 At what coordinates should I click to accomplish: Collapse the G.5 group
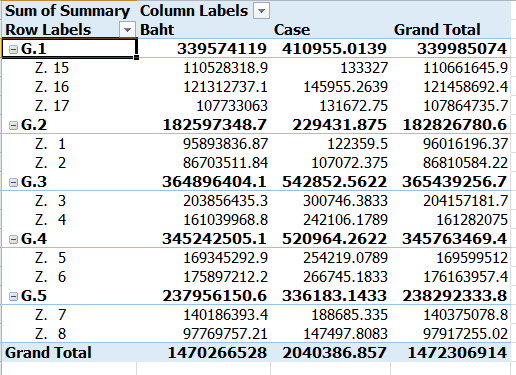tap(13, 296)
